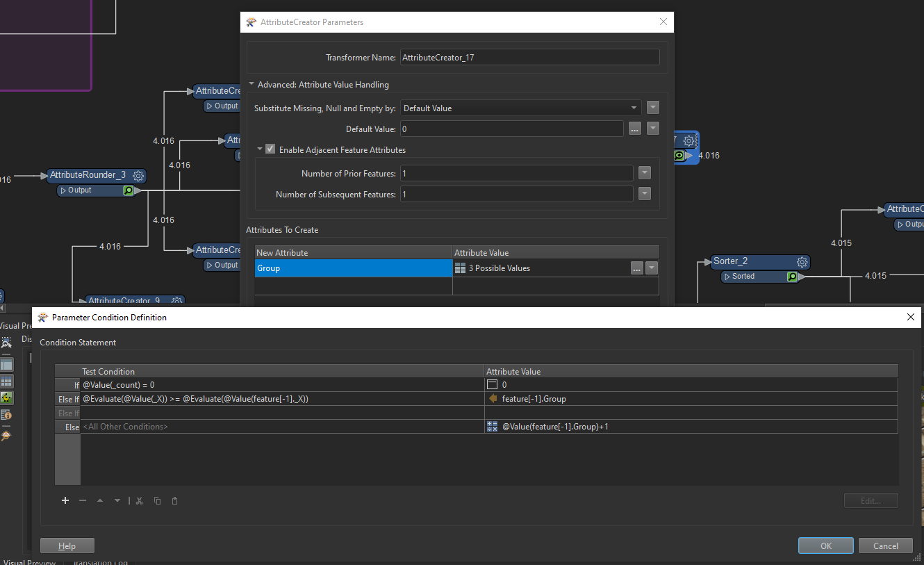This screenshot has height=565, width=924.
Task: Click the If row header
Action: coord(68,384)
